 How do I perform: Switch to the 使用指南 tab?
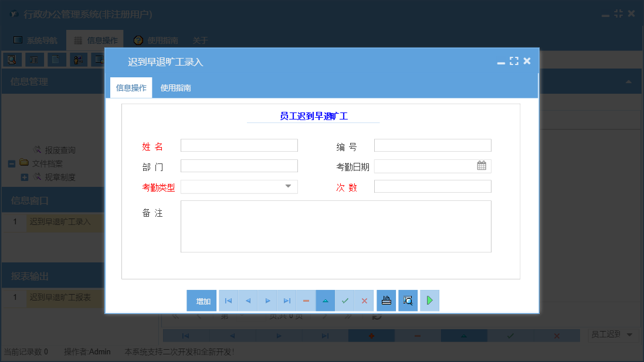click(x=176, y=87)
